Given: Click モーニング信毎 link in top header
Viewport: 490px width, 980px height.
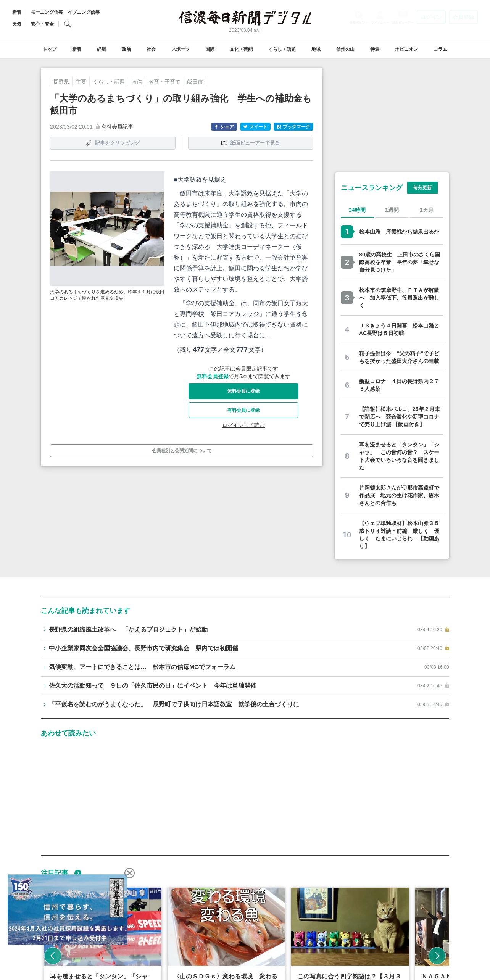Looking at the screenshot, I should (x=47, y=12).
